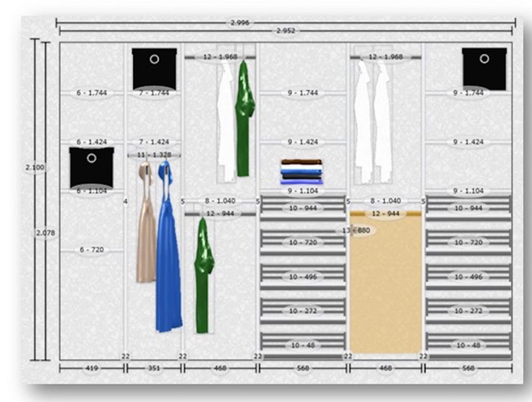Click the overall width dimension 2.996

click(240, 23)
